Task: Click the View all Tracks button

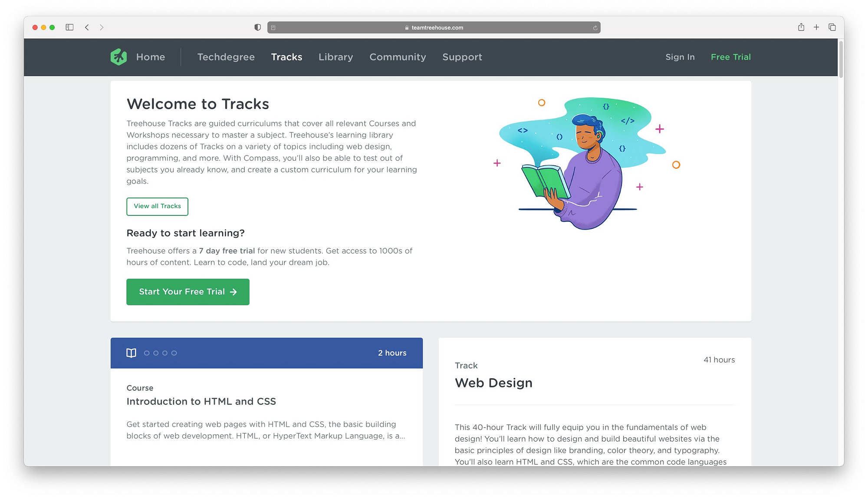Action: click(x=157, y=206)
